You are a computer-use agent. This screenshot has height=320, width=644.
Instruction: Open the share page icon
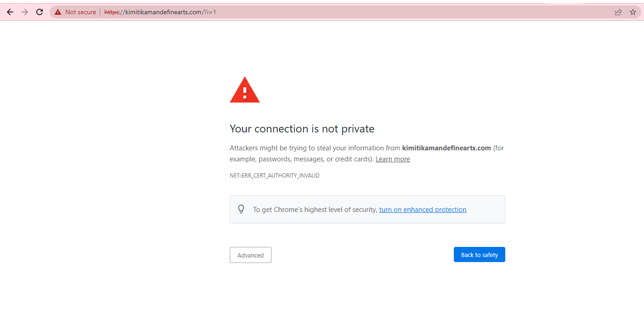coord(618,12)
